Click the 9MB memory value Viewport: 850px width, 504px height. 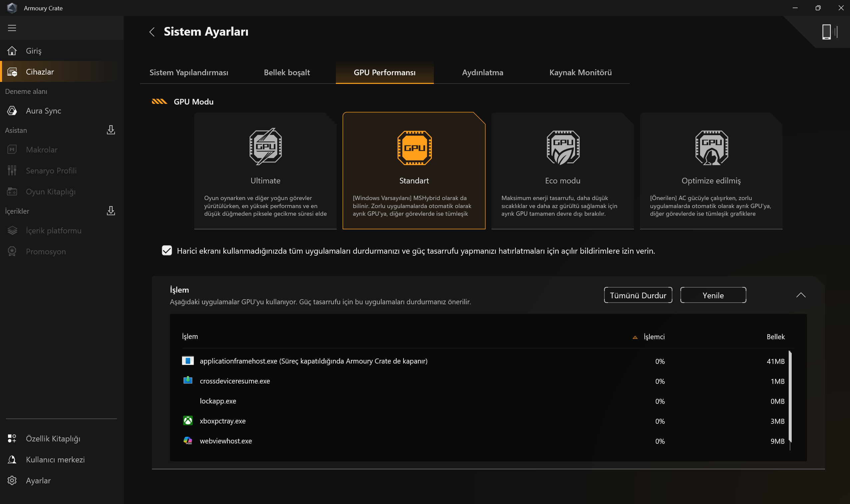[778, 441]
